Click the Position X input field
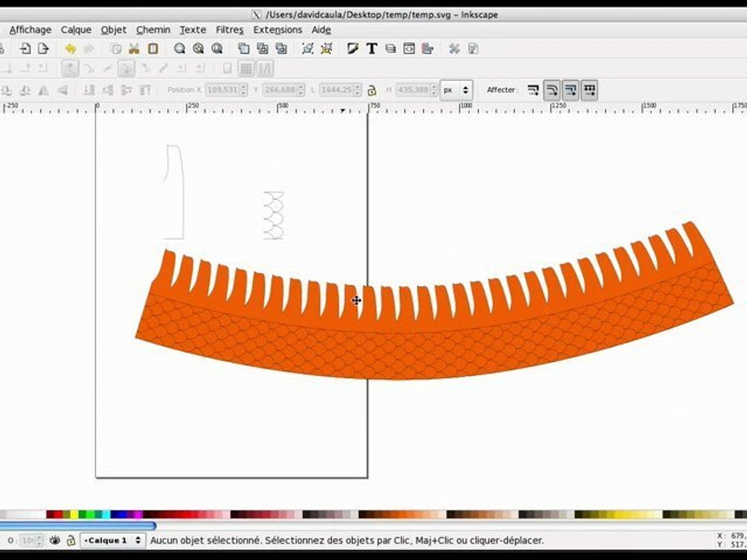 point(223,89)
